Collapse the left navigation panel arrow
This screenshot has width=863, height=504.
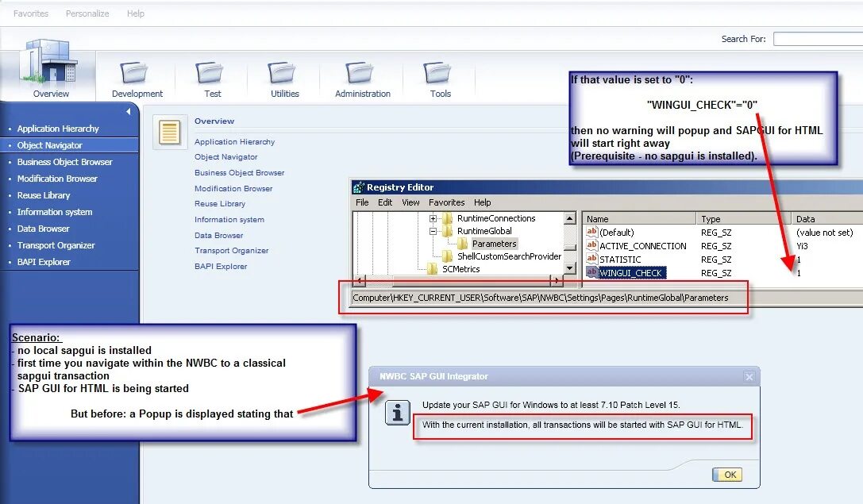click(x=128, y=110)
